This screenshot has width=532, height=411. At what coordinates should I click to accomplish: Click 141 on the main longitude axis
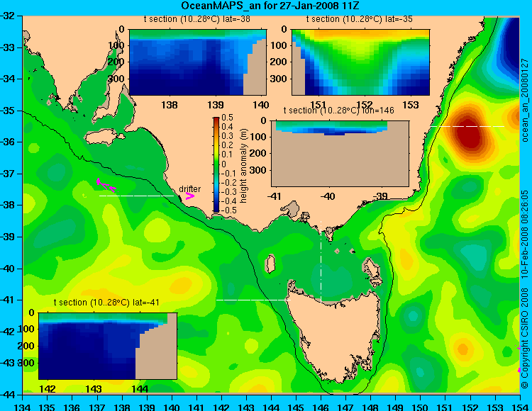click(196, 407)
